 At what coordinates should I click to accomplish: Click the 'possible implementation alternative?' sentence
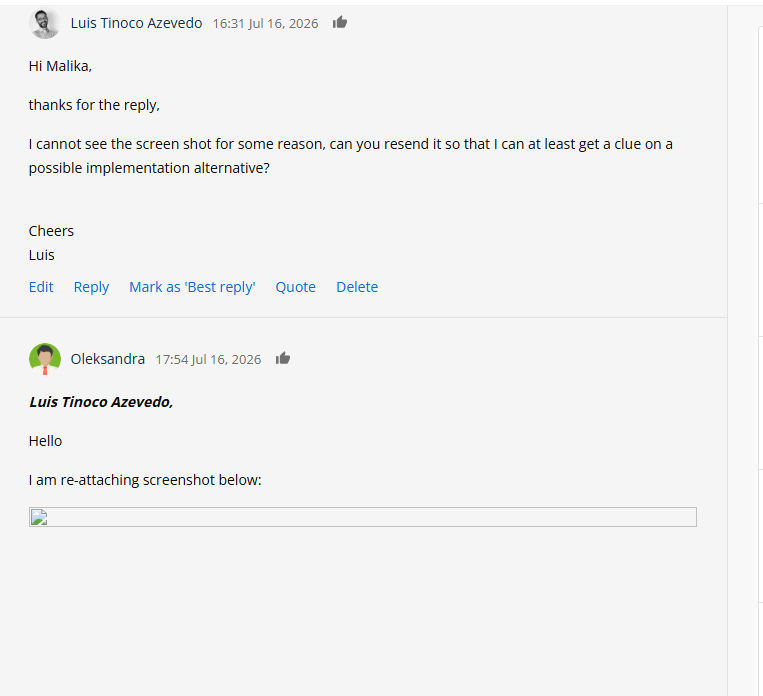149,168
